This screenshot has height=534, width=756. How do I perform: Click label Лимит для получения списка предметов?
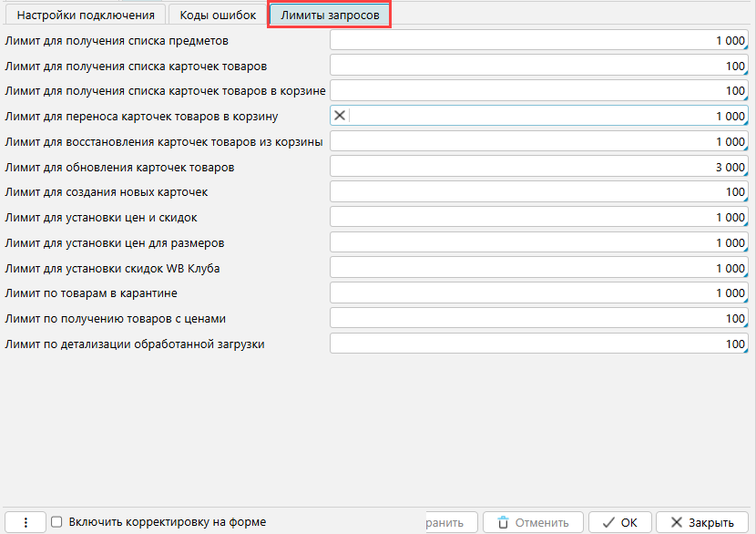click(117, 41)
